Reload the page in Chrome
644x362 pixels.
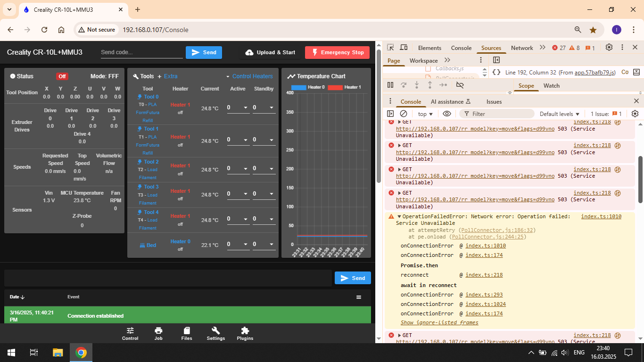coord(44,30)
